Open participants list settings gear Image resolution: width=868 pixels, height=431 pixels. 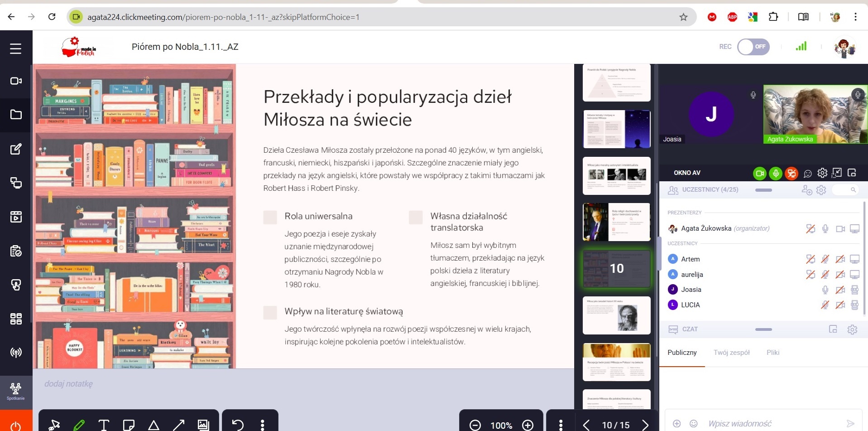(x=821, y=190)
